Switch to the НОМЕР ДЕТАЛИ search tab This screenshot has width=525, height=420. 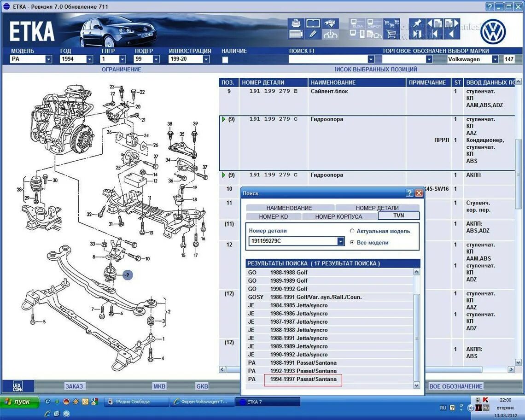(x=377, y=208)
